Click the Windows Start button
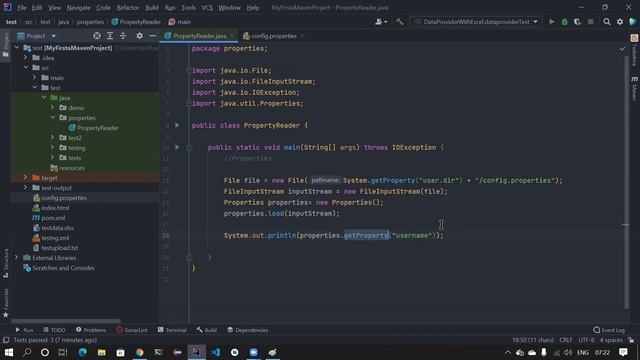 tap(9, 352)
